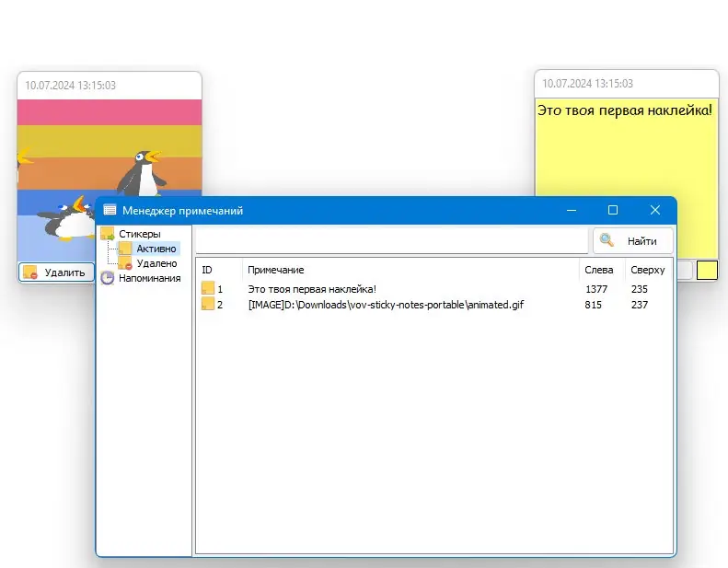Click the delete note icon on Удалить button
The height and width of the screenshot is (568, 728).
[x=30, y=272]
